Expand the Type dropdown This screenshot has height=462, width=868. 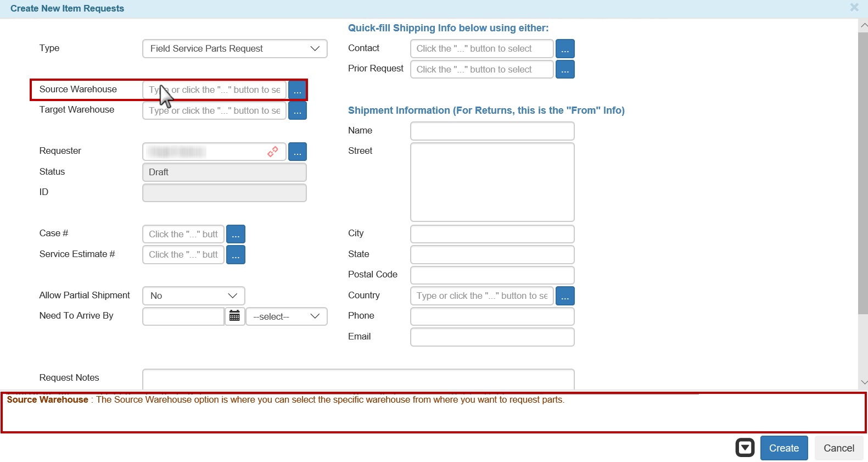(234, 49)
